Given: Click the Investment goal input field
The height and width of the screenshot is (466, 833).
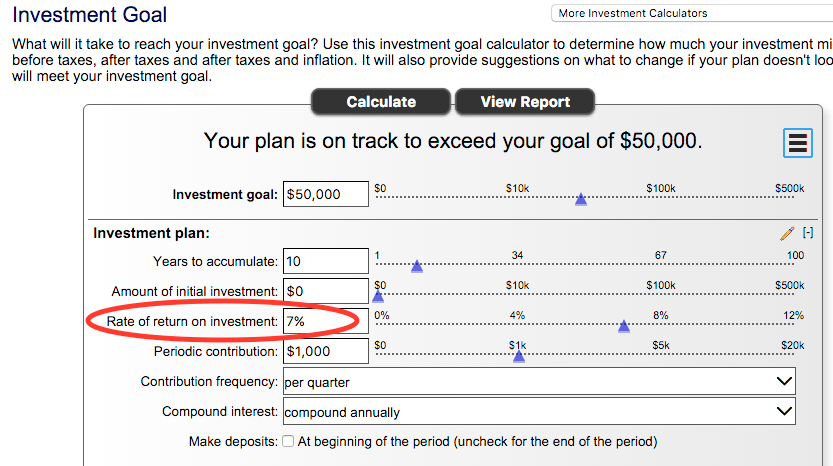Looking at the screenshot, I should click(x=326, y=194).
